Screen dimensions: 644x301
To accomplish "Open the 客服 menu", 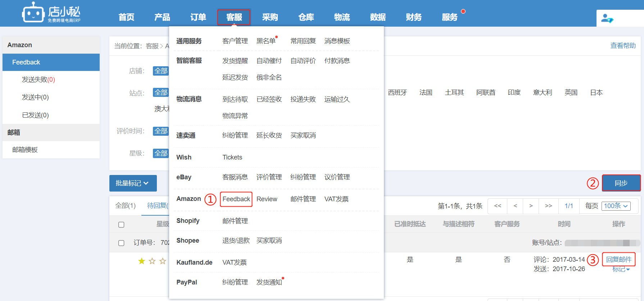I will (x=234, y=17).
